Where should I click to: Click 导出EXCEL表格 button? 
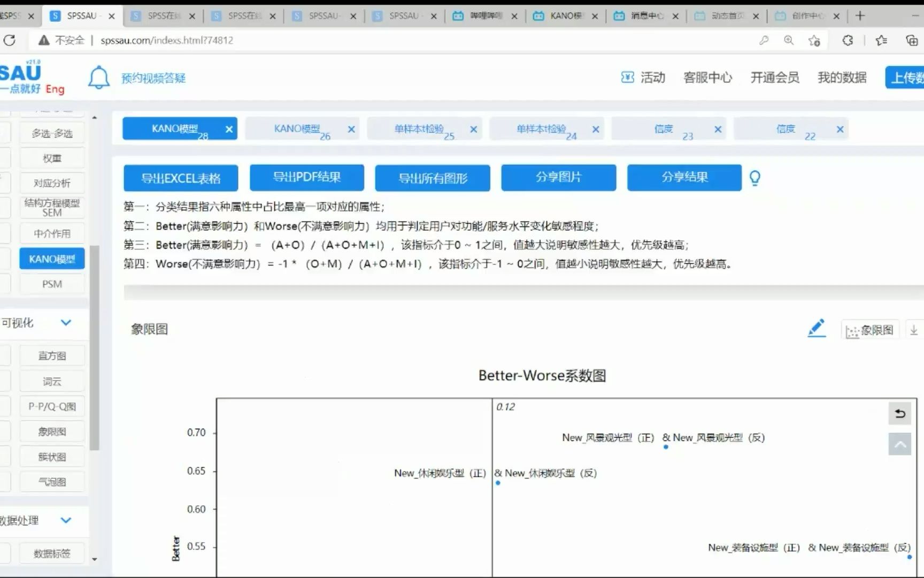pos(181,178)
